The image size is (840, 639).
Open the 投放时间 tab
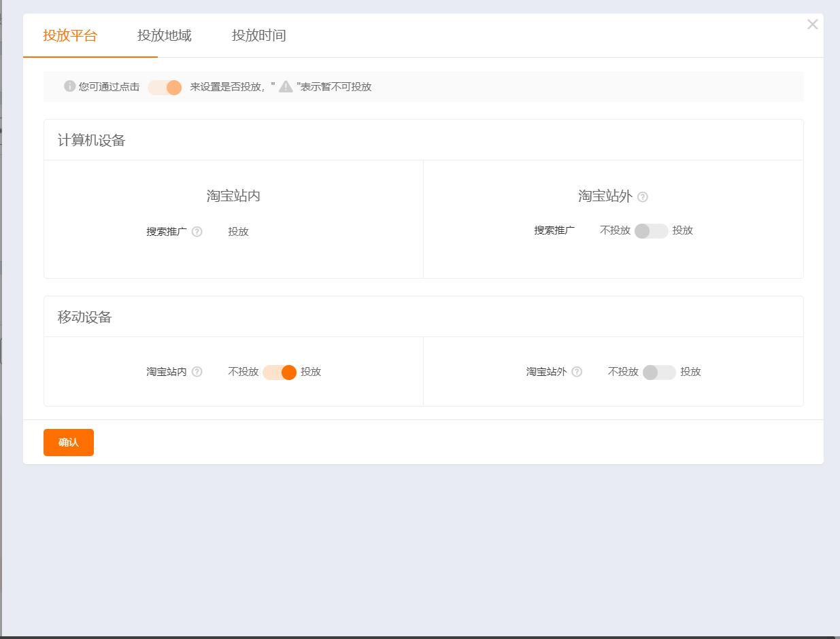point(258,35)
